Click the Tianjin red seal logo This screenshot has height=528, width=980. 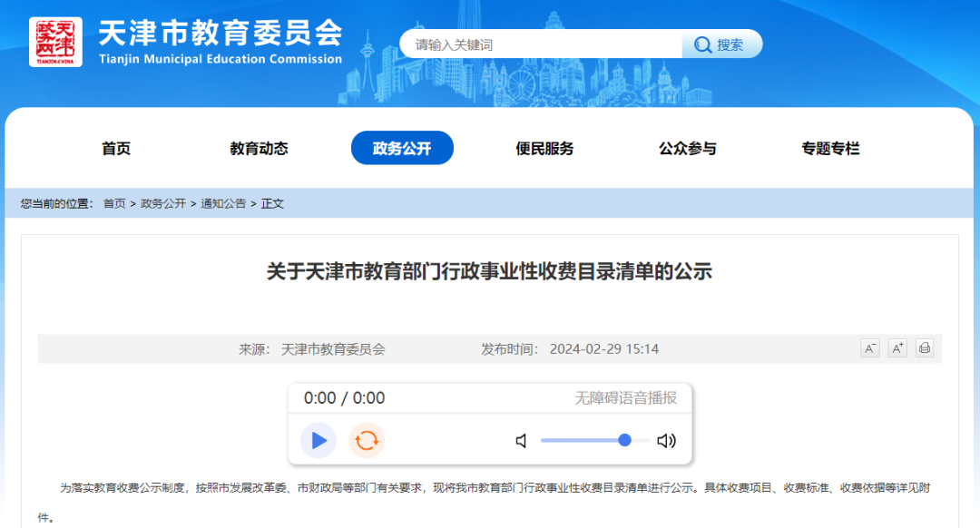(56, 42)
